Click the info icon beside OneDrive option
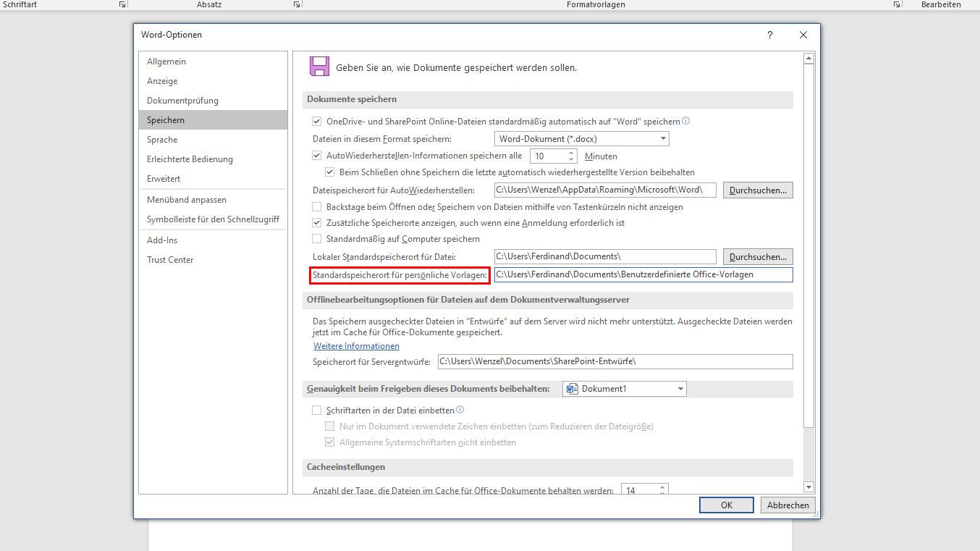The height and width of the screenshot is (551, 980). tap(686, 121)
